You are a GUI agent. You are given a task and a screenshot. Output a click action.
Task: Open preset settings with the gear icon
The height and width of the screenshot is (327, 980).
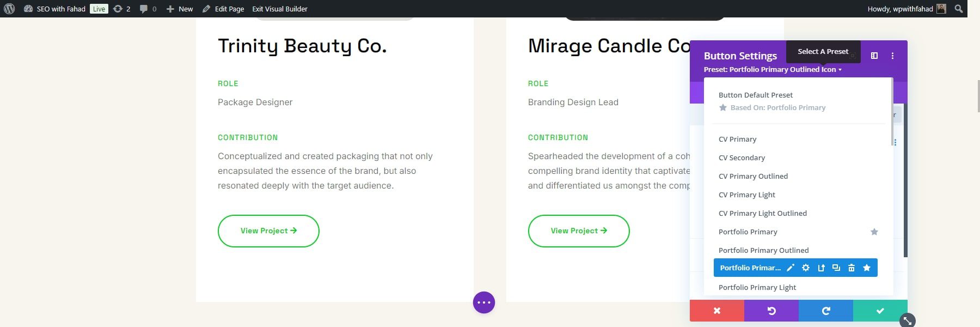click(806, 268)
